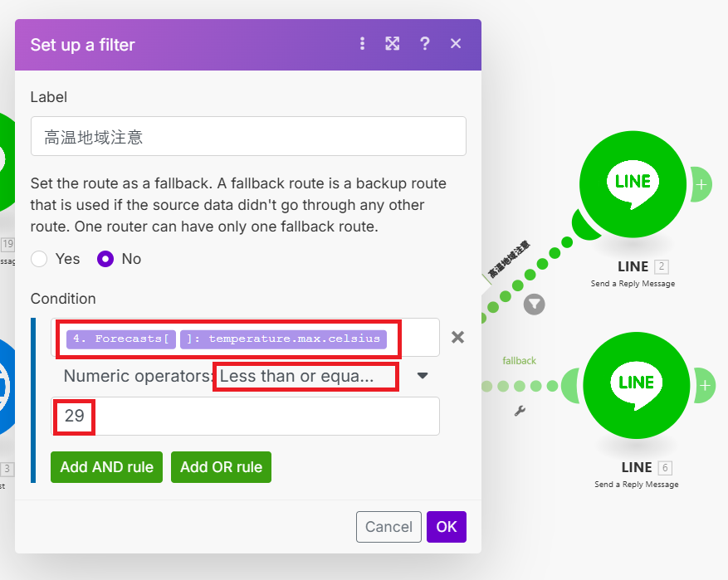Click the Forecasts temperature.max.celsius pill
Screen dimensions: 728x580
tap(284, 339)
